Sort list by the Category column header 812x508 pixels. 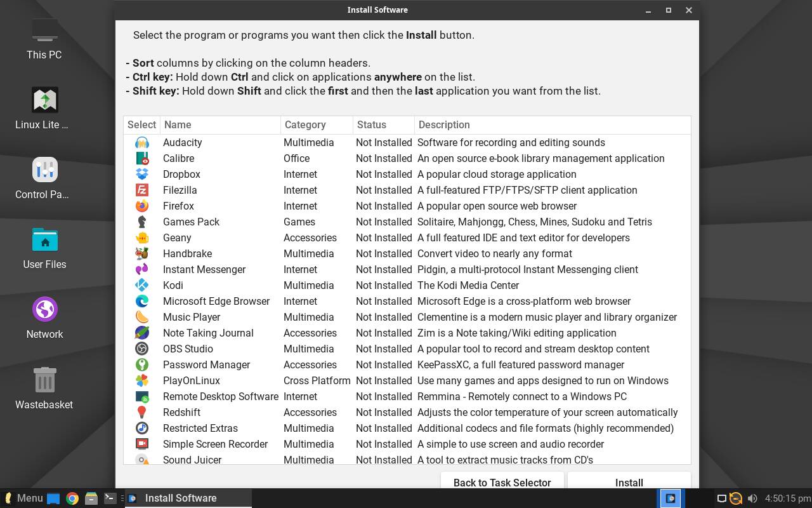coord(316,125)
